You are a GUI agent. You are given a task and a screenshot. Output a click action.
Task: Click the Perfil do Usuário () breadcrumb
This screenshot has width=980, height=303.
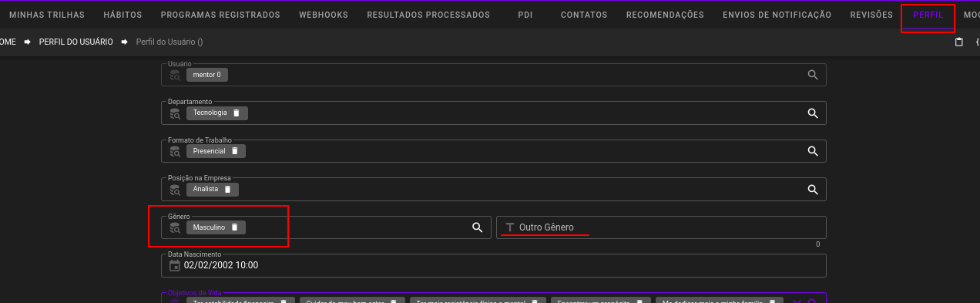[x=169, y=42]
